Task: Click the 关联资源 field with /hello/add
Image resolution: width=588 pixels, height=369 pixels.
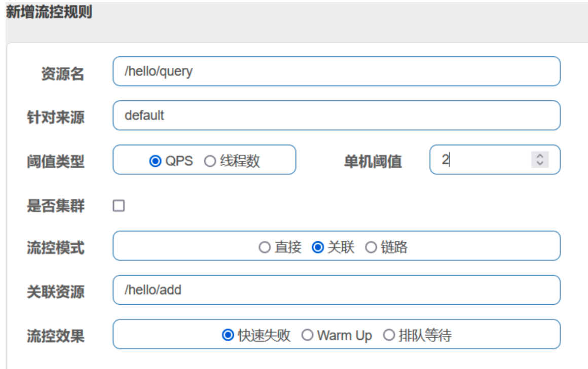Action: tap(337, 290)
